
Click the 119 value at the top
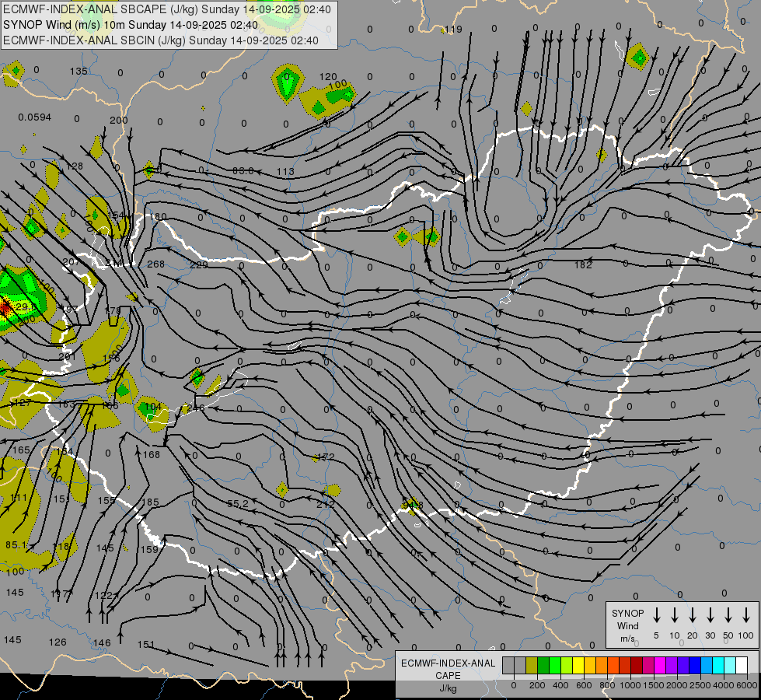click(453, 30)
